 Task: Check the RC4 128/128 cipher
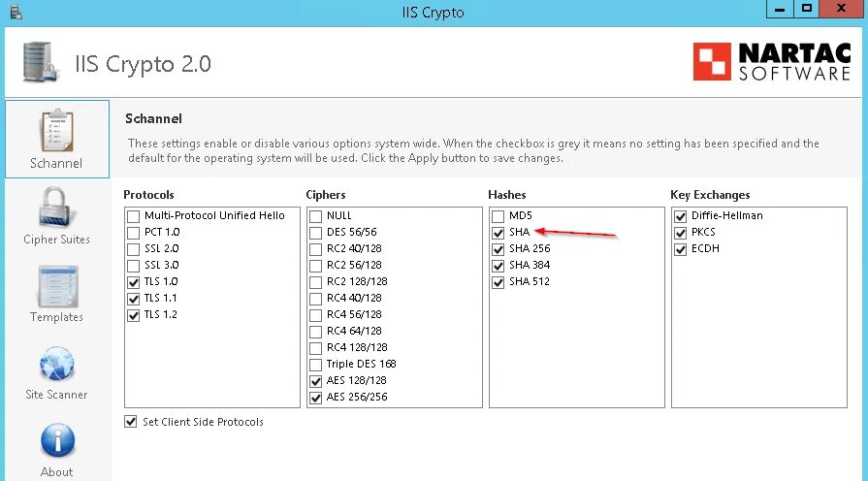click(x=315, y=348)
